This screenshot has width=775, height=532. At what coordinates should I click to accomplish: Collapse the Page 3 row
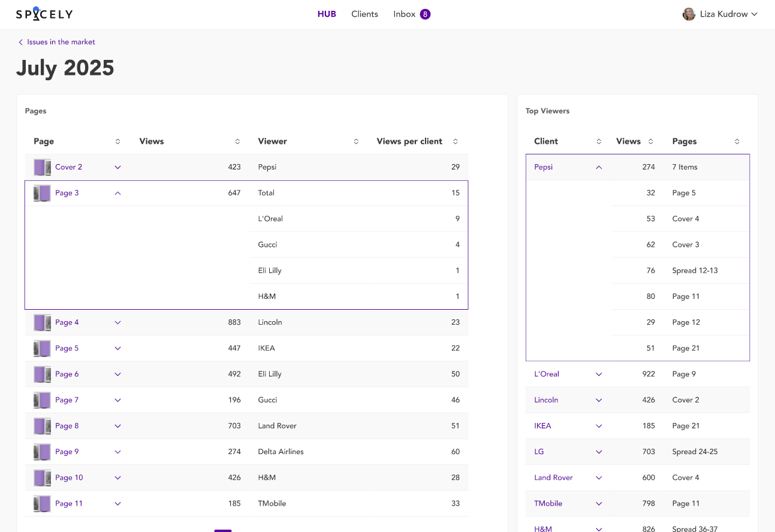[x=117, y=193]
